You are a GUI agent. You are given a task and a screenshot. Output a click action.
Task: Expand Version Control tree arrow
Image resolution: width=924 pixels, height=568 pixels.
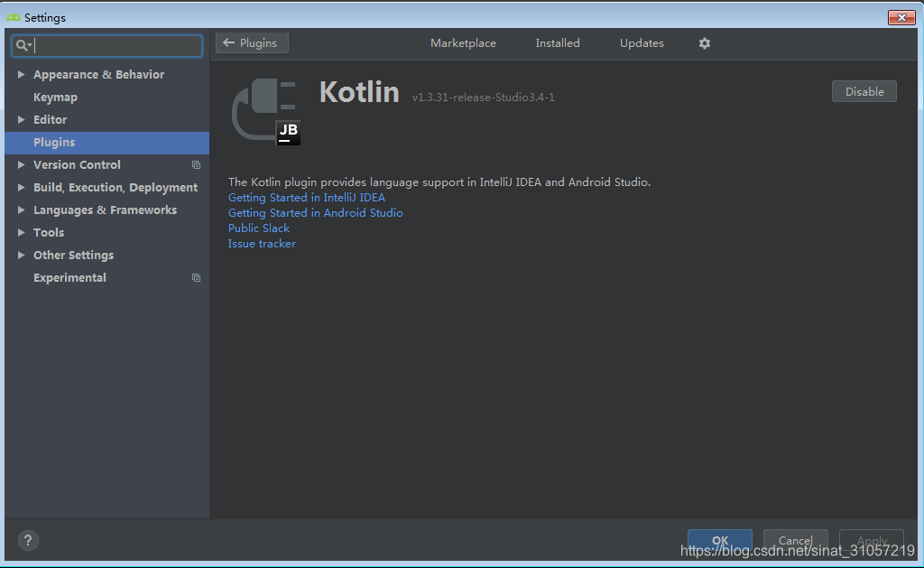pyautogui.click(x=22, y=164)
